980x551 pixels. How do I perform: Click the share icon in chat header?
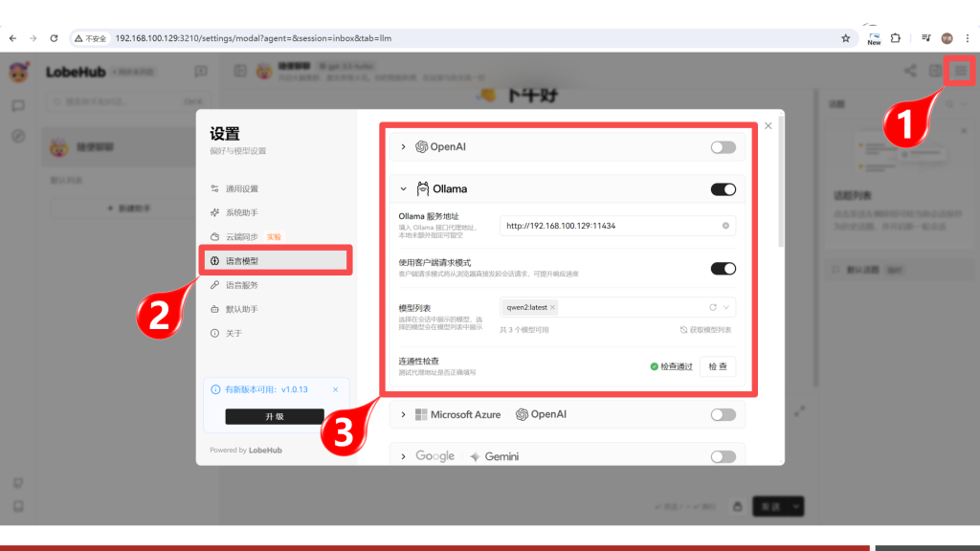[x=909, y=71]
